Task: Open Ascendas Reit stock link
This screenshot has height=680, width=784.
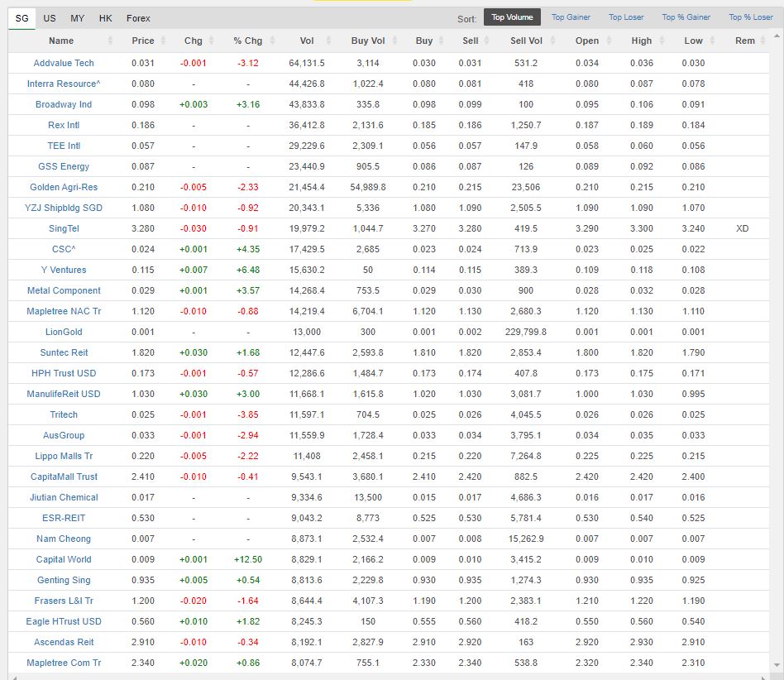Action: [64, 642]
